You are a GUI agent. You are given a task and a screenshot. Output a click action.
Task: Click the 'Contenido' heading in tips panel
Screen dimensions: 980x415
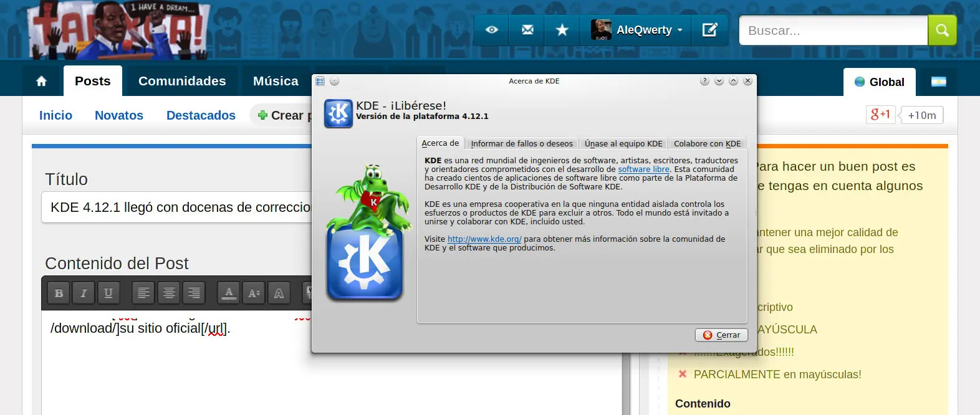tap(703, 404)
